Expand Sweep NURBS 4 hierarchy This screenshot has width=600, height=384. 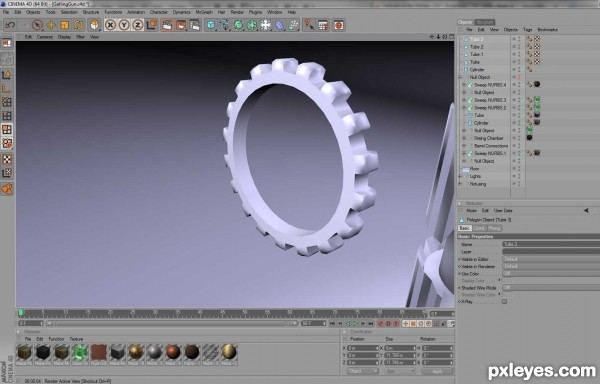tap(464, 85)
